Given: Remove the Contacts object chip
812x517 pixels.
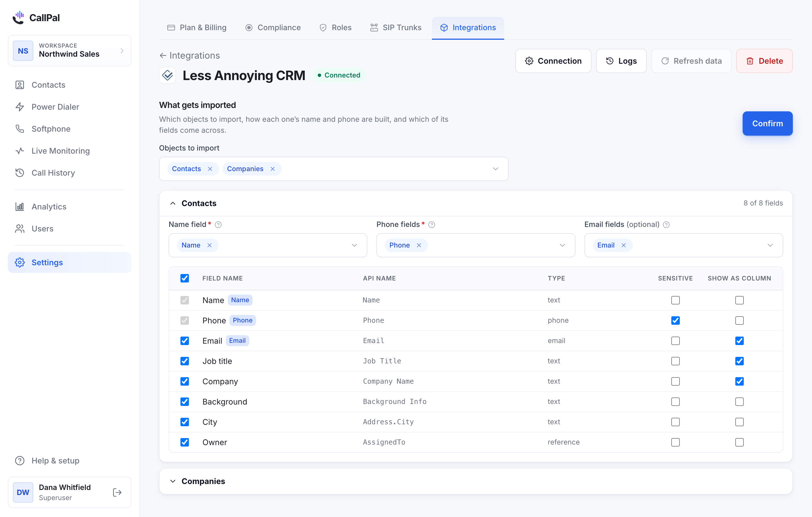Looking at the screenshot, I should point(210,169).
